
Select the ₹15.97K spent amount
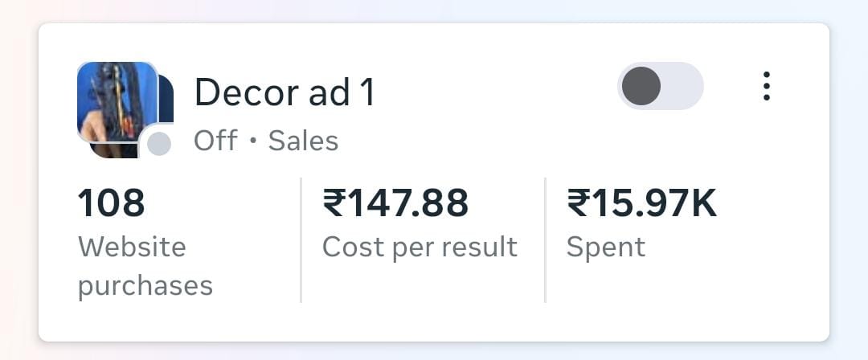641,203
